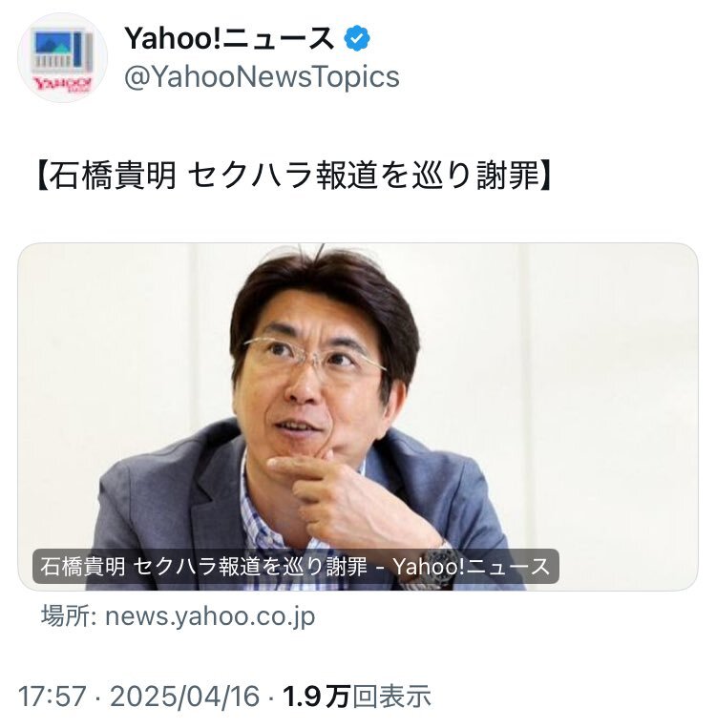
Task: Click the dark caption overlay on the preview card
Action: [x=296, y=567]
